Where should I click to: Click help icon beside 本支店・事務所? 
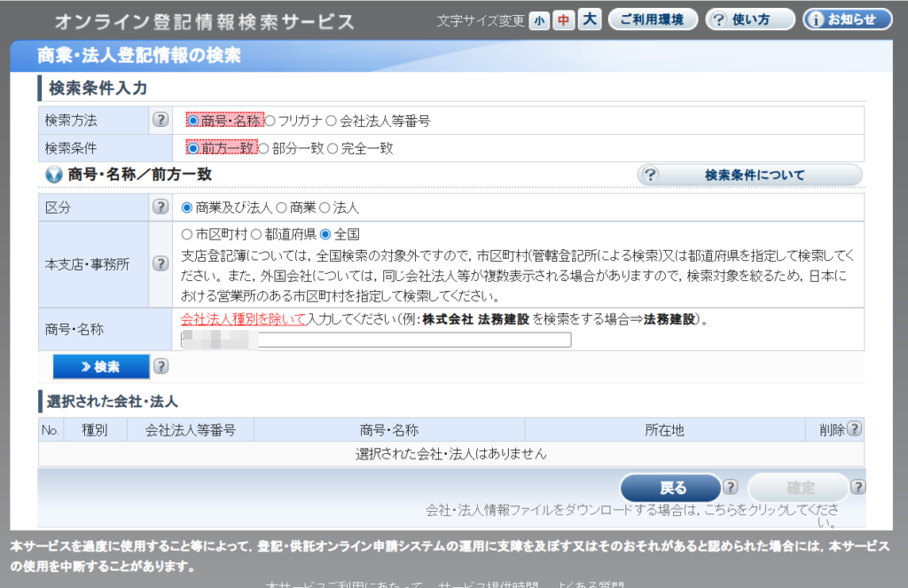point(160,263)
